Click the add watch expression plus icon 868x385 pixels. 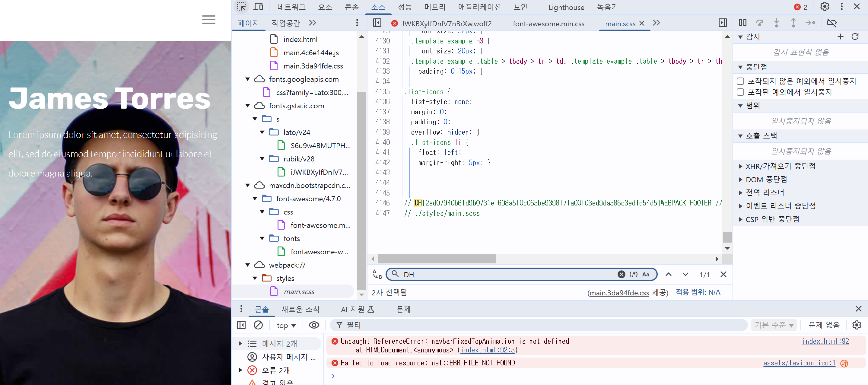click(840, 37)
